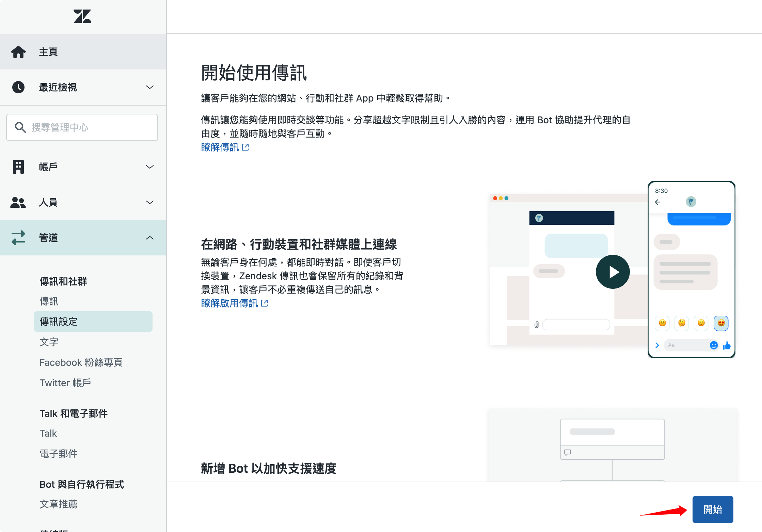Image resolution: width=762 pixels, height=532 pixels.
Task: Click the clock icon for 最近檢視
Action: [x=18, y=87]
